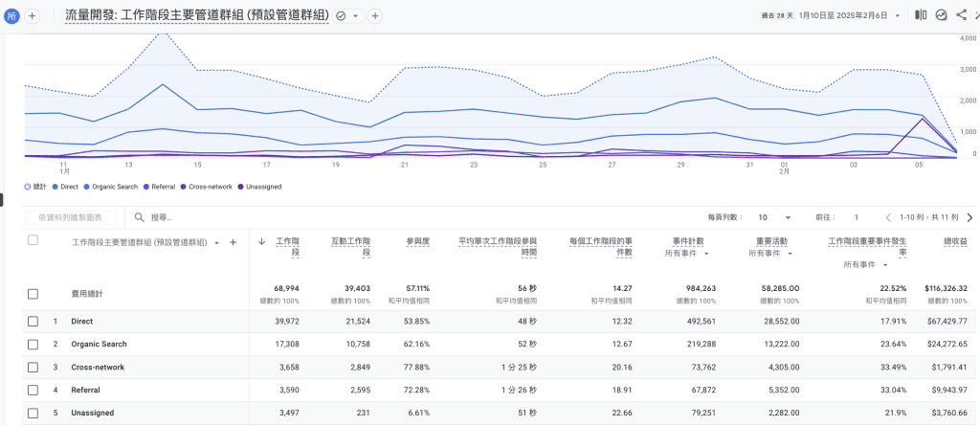Click the blue 所 all-users segment chip

pos(11,16)
